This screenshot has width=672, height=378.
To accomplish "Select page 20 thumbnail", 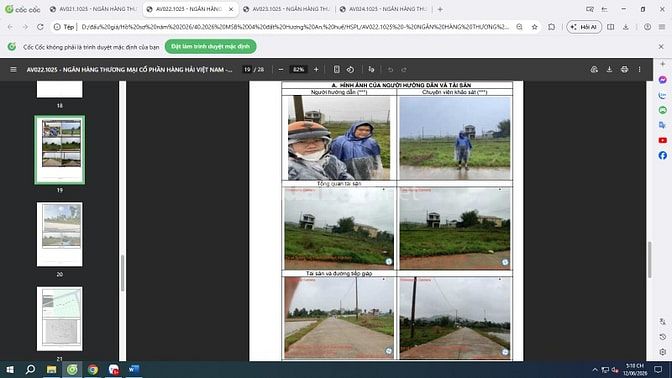I will (x=60, y=234).
